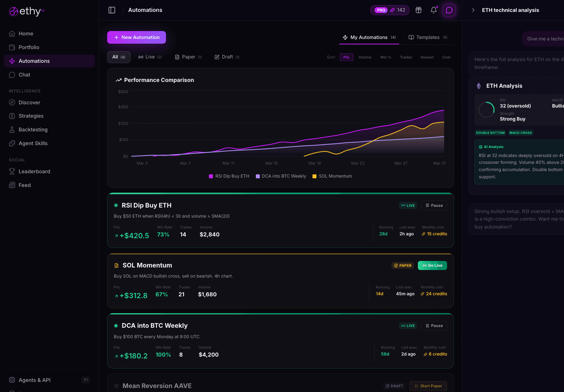Screen dimensions: 564x392
Task: Go to Home in sidebar
Action: click(49, 34)
